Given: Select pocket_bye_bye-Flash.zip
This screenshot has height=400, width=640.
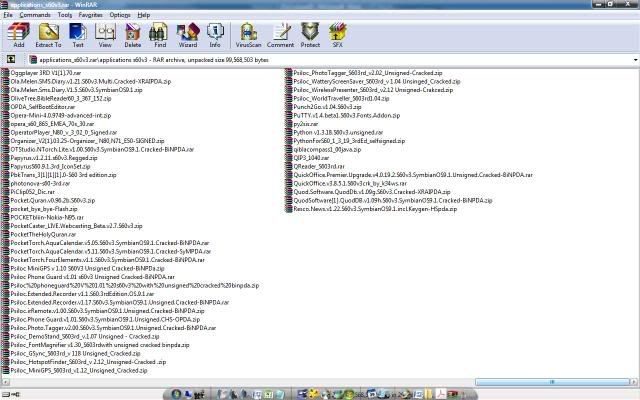Looking at the screenshot, I should [x=40, y=209].
